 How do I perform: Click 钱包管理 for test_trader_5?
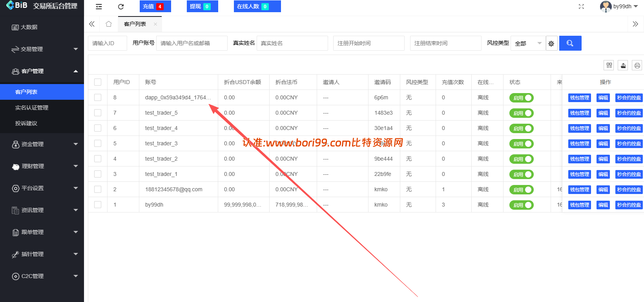[580, 113]
